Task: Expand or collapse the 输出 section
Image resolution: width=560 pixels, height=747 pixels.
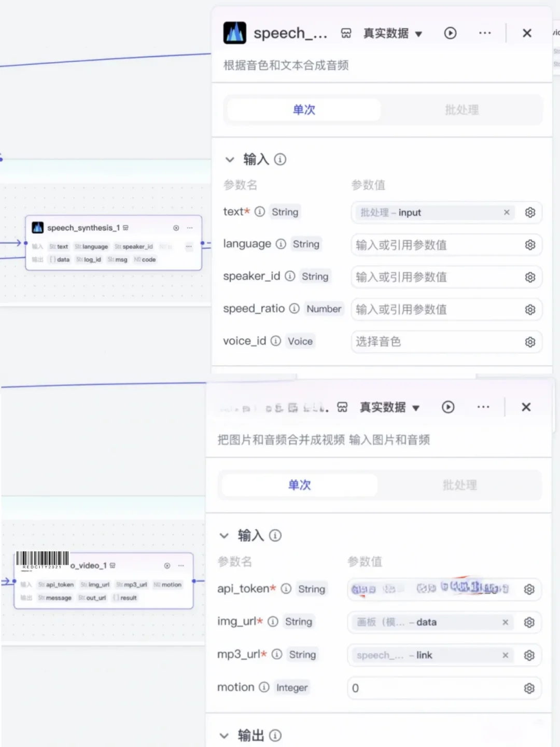Action: pos(224,736)
